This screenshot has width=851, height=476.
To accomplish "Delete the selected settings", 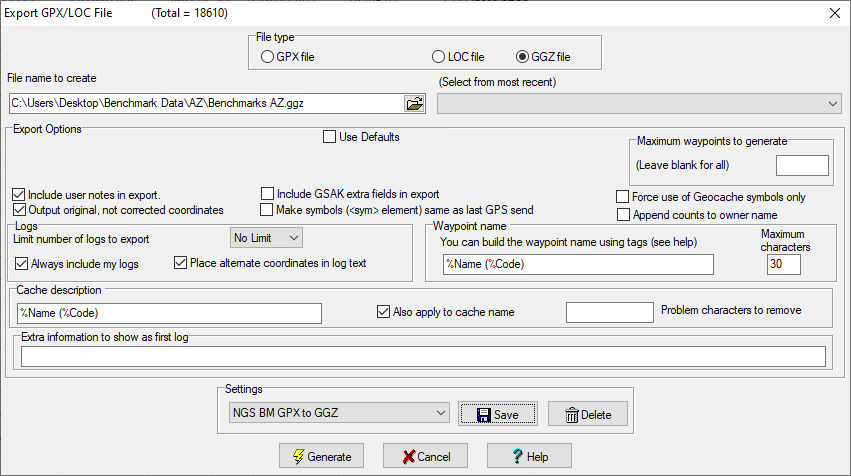I will point(588,414).
